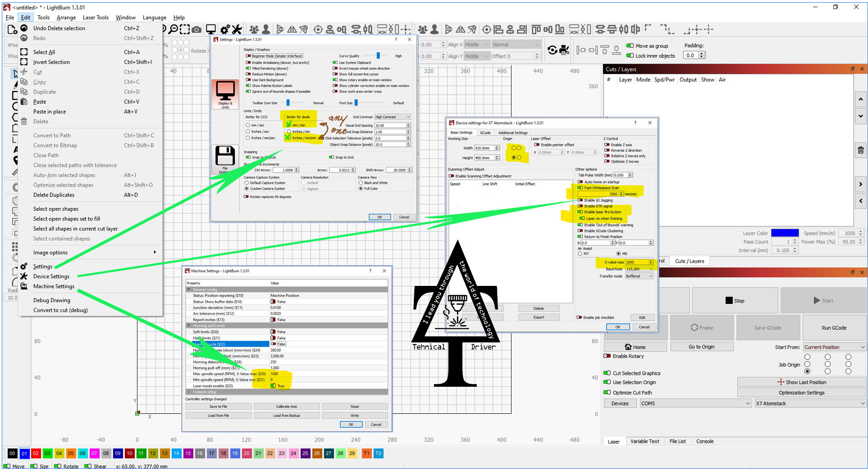
Task: Open the Start From dropdown
Action: click(835, 347)
